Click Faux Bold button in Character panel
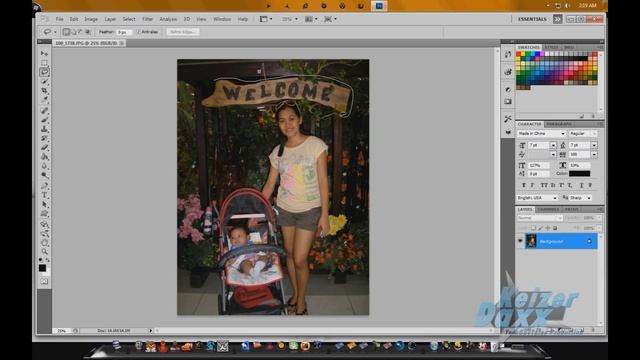This screenshot has width=640, height=360. 524,185
